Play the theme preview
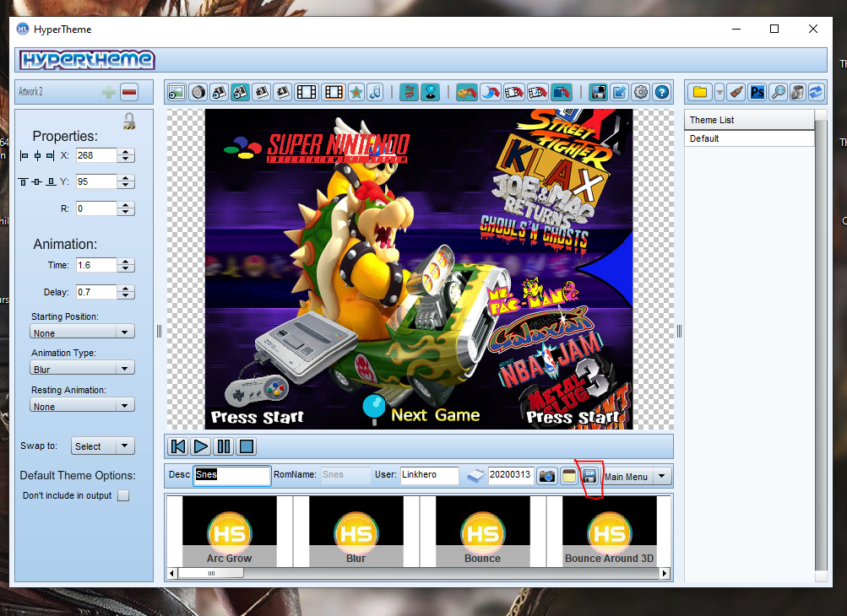The width and height of the screenshot is (847, 616). [x=200, y=446]
